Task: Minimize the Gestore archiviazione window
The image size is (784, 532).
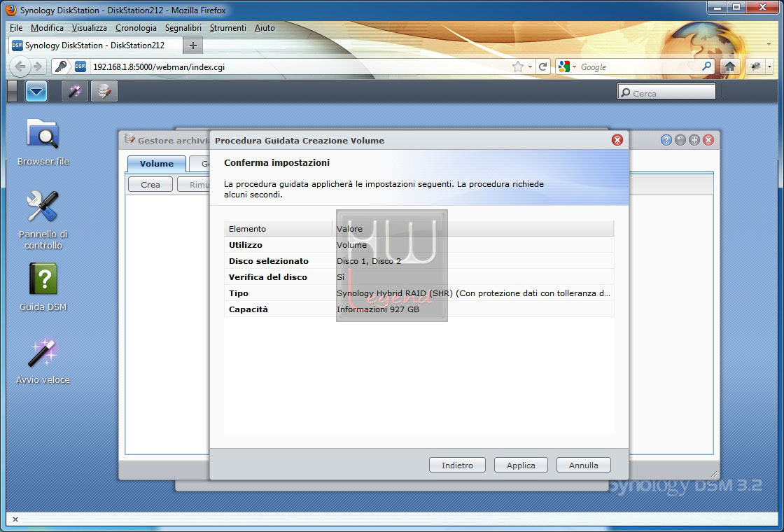Action: pos(680,141)
